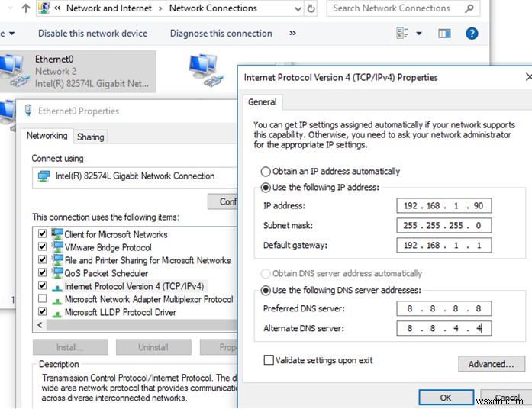Click the Subnet mask field

[x=443, y=226]
